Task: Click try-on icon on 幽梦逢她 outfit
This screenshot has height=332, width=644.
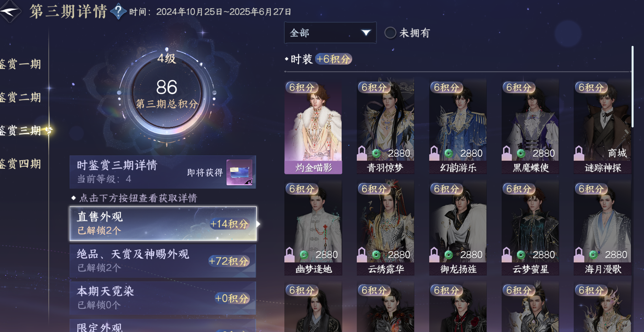Action: tap(289, 255)
